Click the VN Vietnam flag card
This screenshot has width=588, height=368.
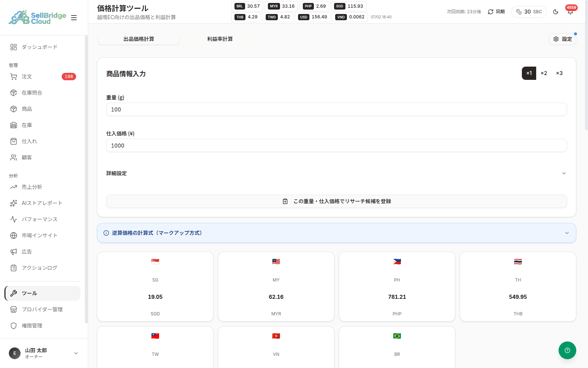(x=276, y=347)
